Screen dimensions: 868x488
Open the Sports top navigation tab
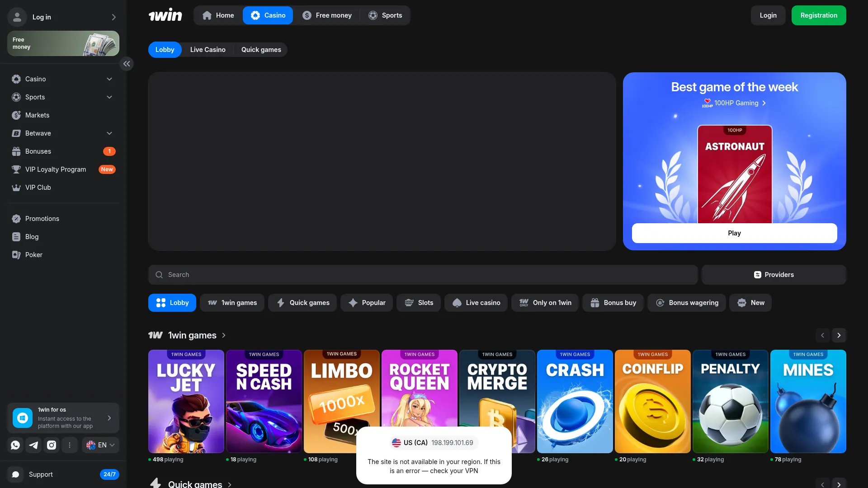(x=385, y=15)
